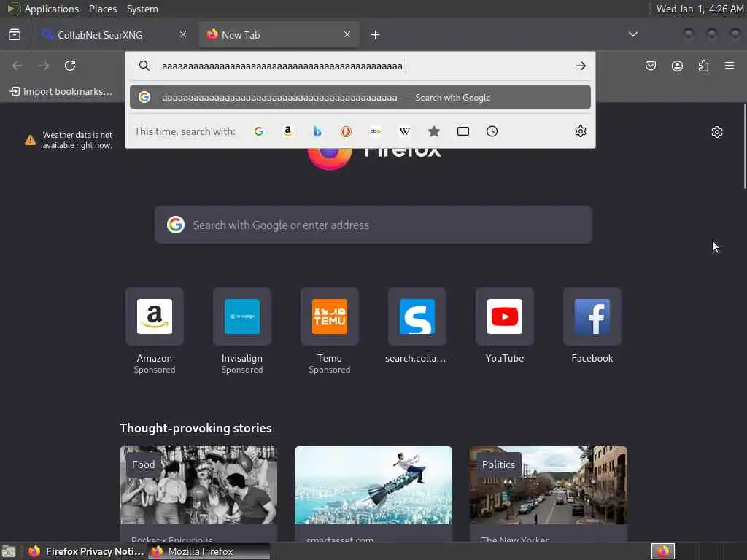The height and width of the screenshot is (560, 747).
Task: Close the CollabNet SearXNG tab
Action: (x=183, y=34)
